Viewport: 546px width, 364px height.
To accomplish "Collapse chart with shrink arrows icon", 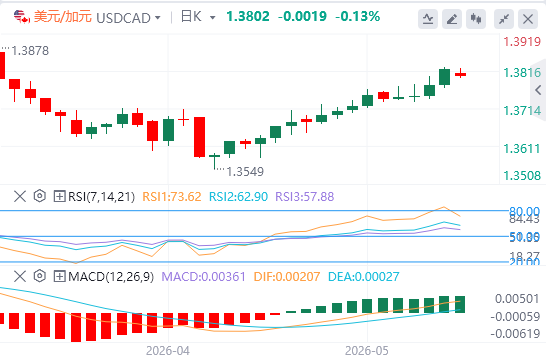I will point(504,19).
